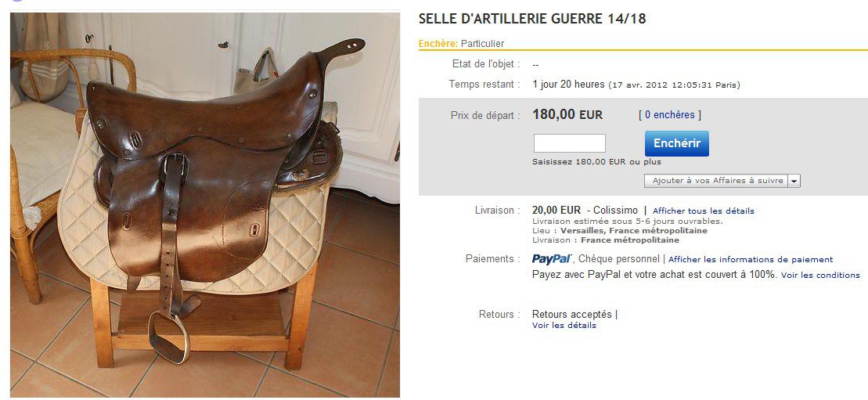Image resolution: width=868 pixels, height=400 pixels.
Task: Open Afficher les informations de paiement link
Action: 751,259
